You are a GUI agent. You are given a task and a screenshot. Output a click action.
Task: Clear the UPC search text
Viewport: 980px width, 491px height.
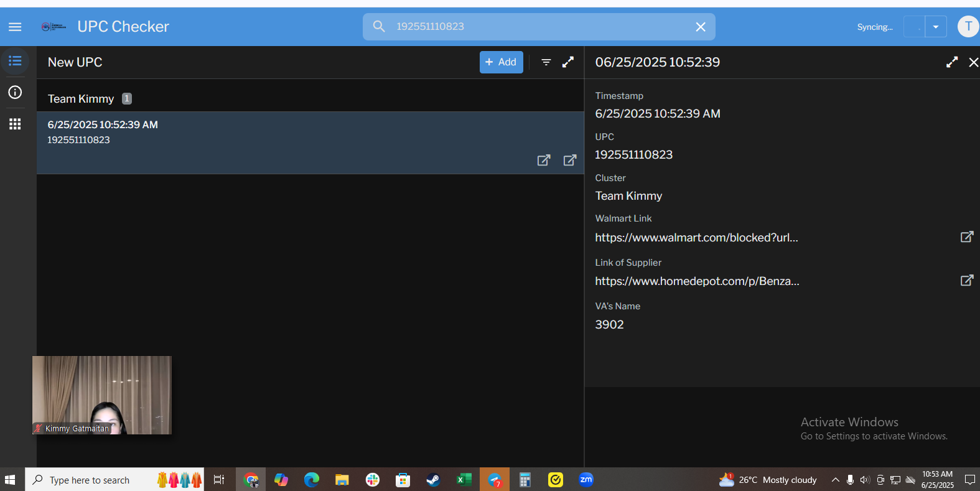[x=700, y=27]
